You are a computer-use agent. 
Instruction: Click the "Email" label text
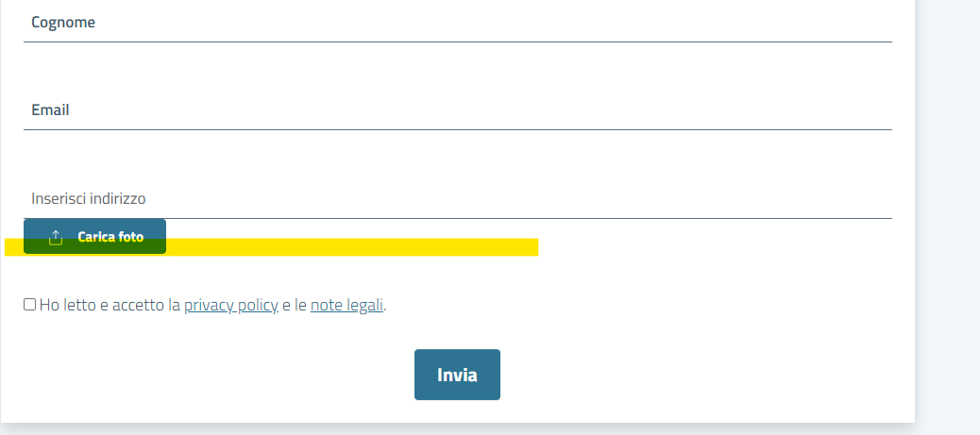tap(50, 109)
